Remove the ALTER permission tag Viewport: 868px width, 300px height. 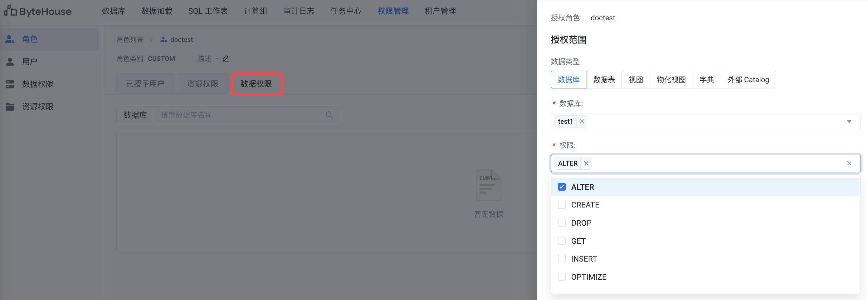[x=586, y=163]
